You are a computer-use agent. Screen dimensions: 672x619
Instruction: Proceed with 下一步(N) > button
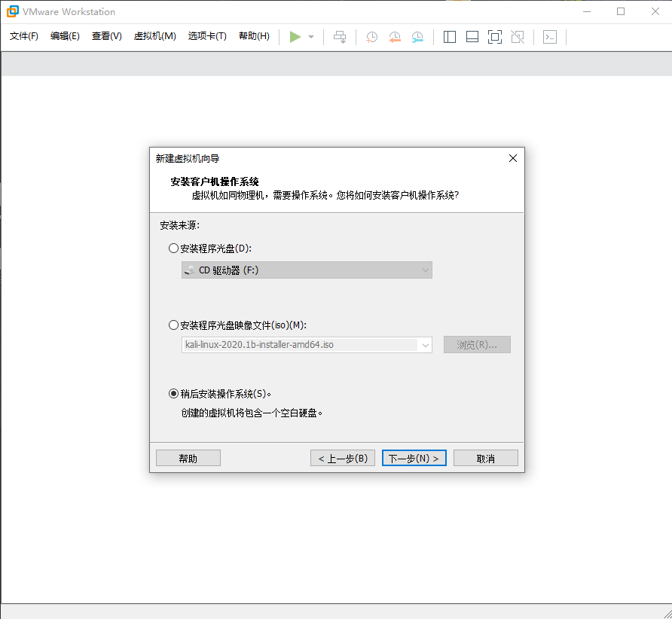click(414, 459)
